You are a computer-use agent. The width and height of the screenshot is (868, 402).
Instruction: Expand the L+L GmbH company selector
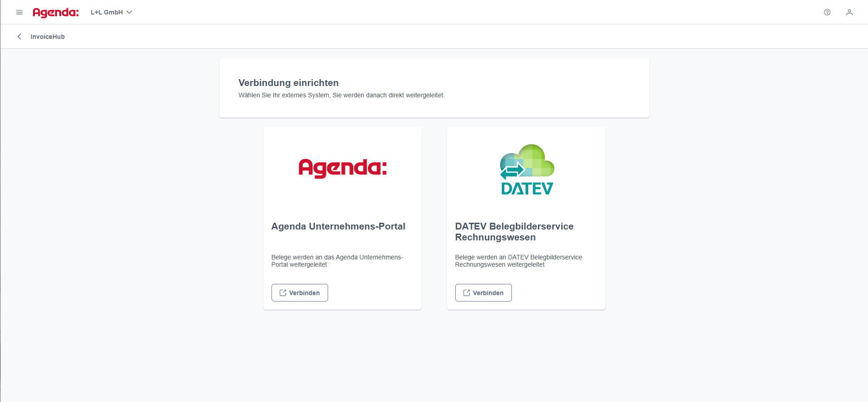pyautogui.click(x=107, y=12)
